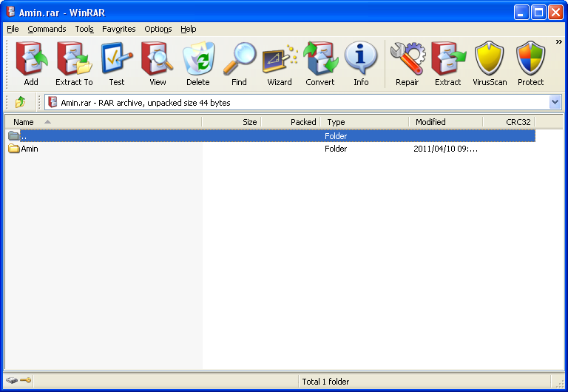568x392 pixels.
Task: Click the Protect shield icon
Action: coord(530,63)
